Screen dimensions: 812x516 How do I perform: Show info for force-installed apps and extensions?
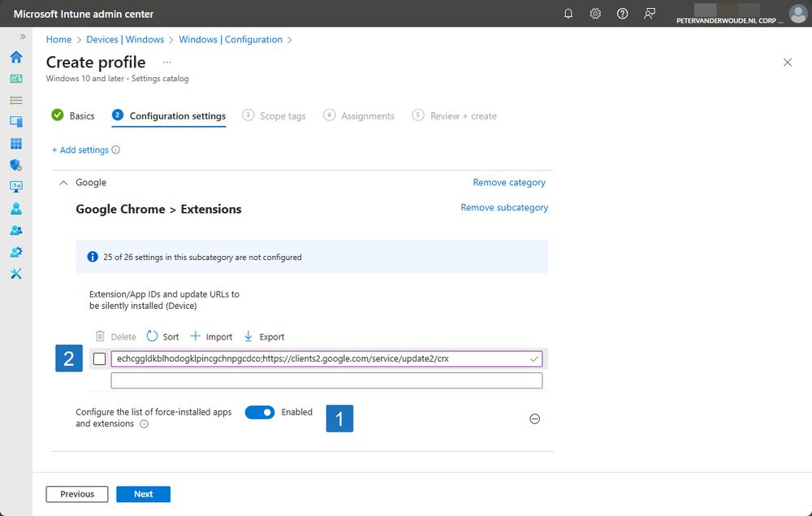[x=144, y=424]
